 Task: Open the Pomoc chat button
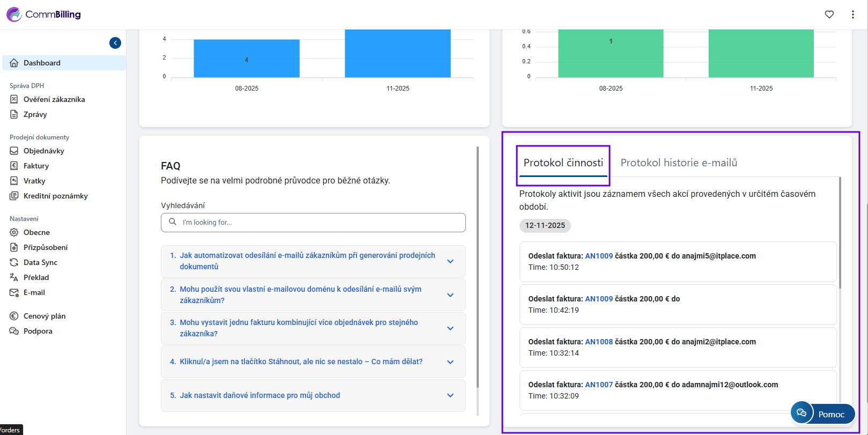[822, 414]
